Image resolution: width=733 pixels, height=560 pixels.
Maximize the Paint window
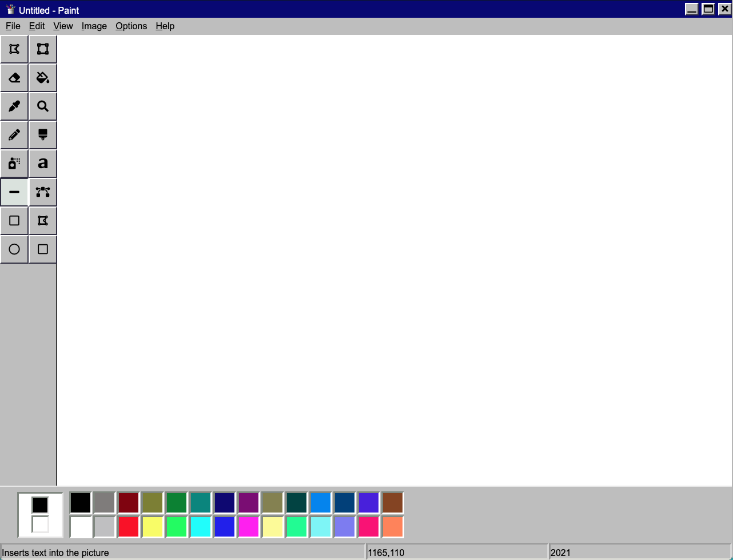point(708,9)
